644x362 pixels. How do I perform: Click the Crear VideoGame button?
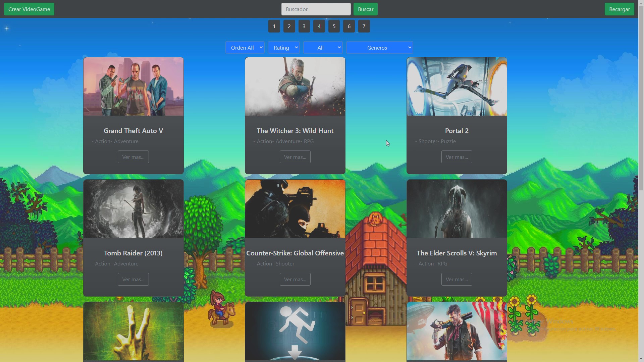pos(29,9)
